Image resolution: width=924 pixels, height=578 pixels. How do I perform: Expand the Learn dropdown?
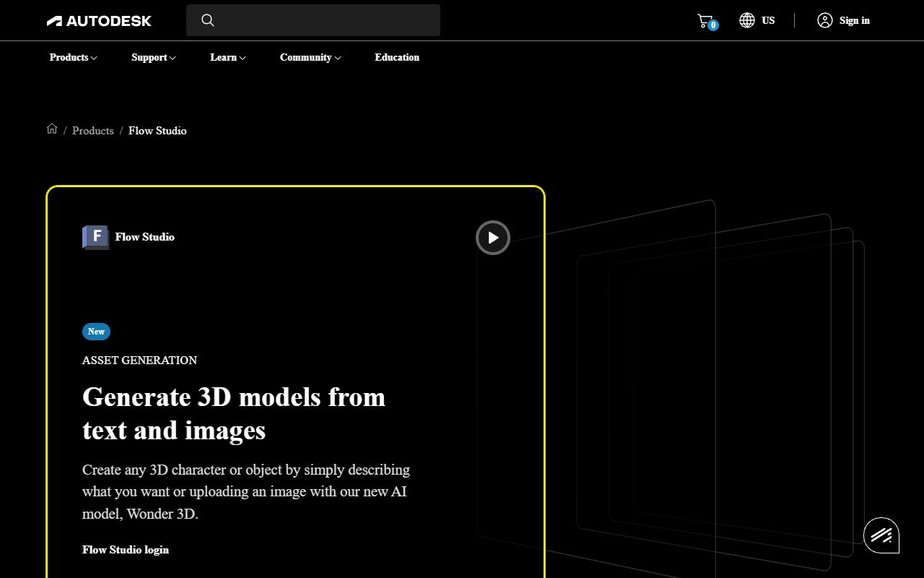227,57
